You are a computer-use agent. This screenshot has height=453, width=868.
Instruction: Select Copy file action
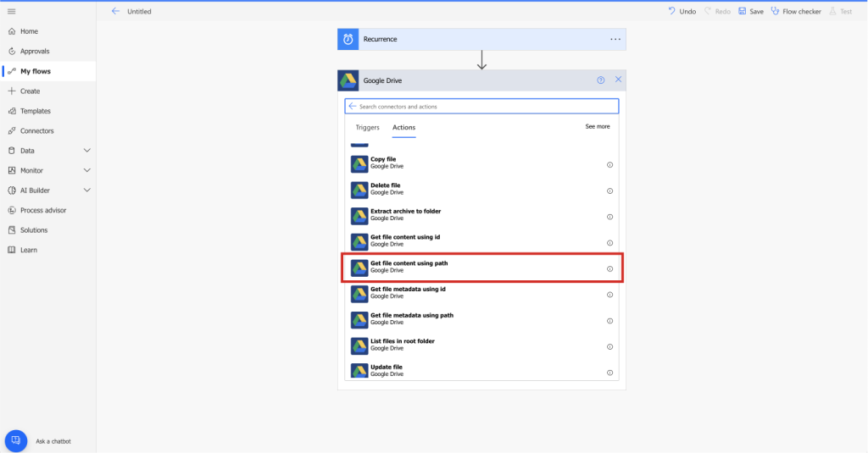pyautogui.click(x=481, y=164)
